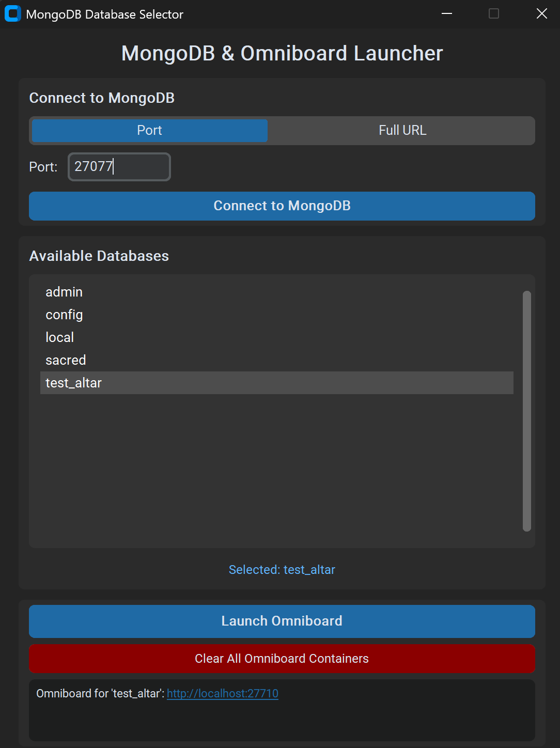
Task: Select the config database
Action: [x=277, y=315]
